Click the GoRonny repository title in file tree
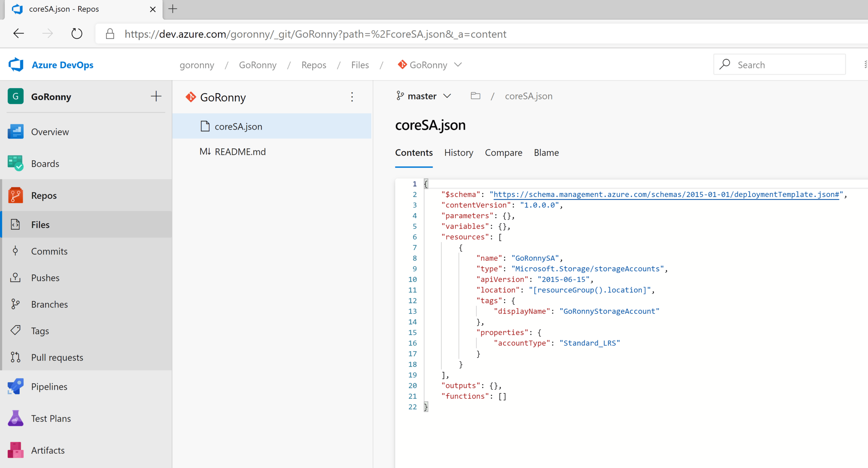The image size is (868, 468). [x=223, y=97]
